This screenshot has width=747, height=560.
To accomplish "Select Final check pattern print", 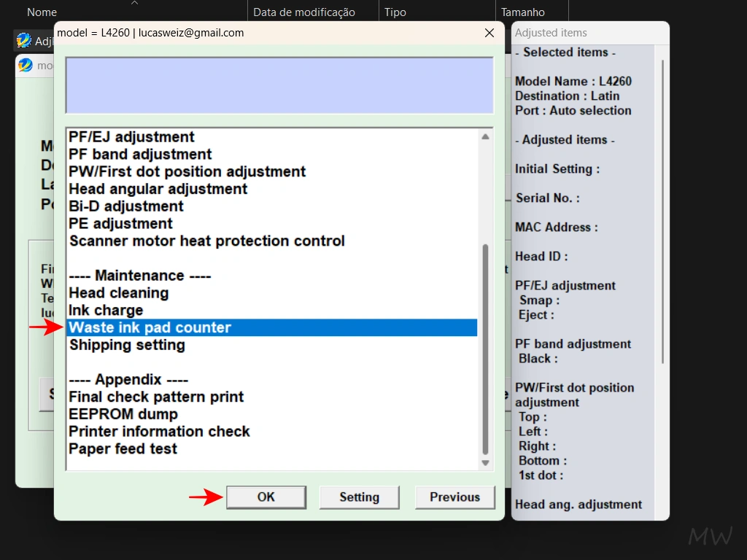I will tap(156, 397).
